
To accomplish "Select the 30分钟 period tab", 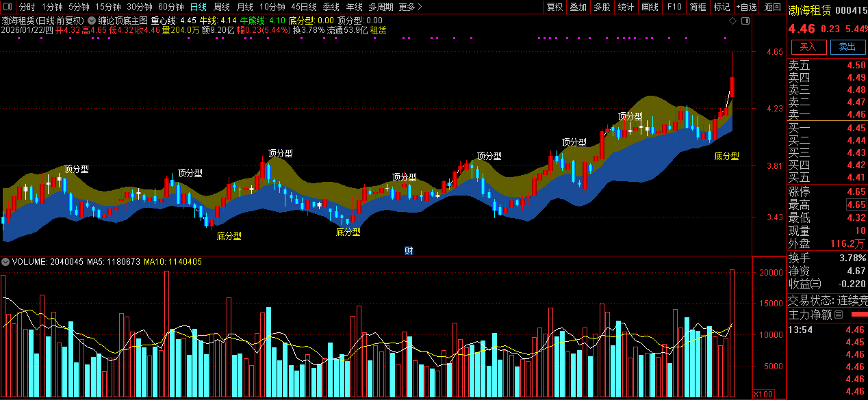I will (x=139, y=7).
